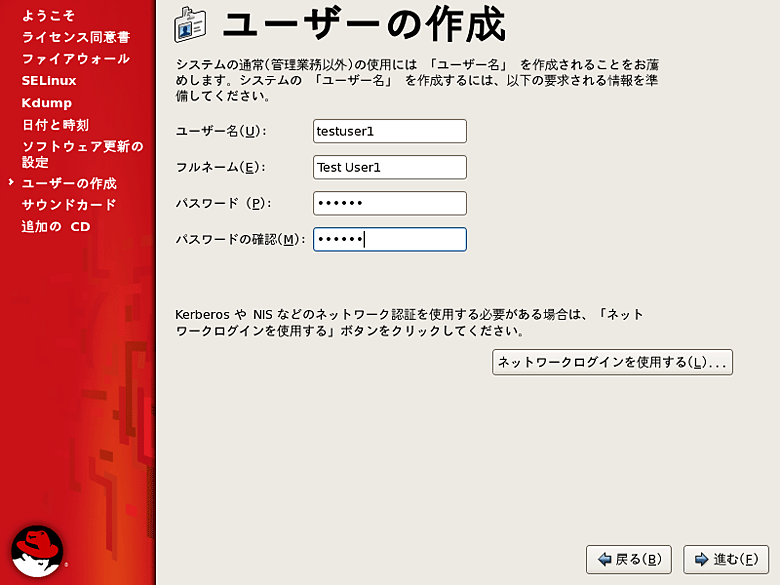Image resolution: width=780 pixels, height=585 pixels.
Task: Select ファイアウォール in the sidebar
Action: pos(76,59)
